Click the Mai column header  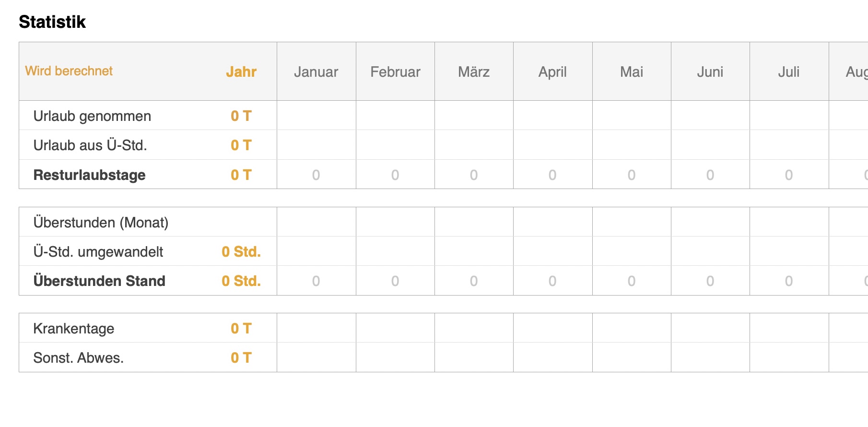click(632, 72)
